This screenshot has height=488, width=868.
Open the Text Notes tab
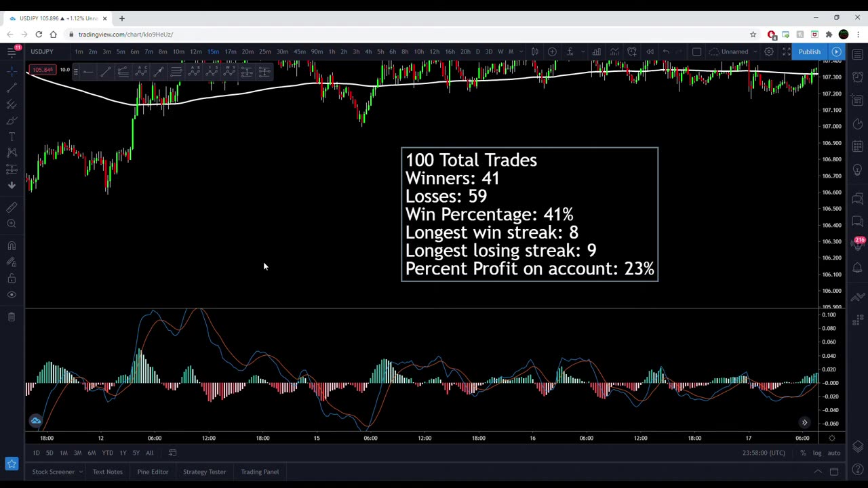pyautogui.click(x=108, y=472)
